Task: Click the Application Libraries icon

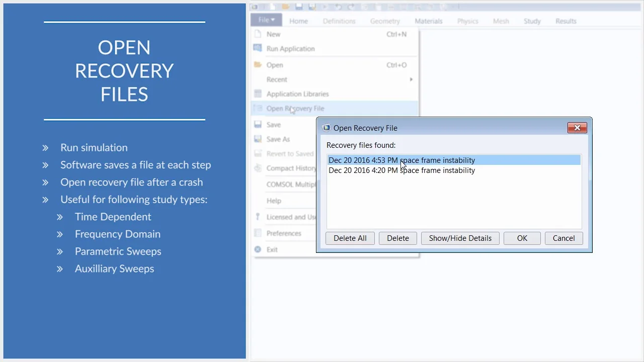Action: click(x=258, y=94)
